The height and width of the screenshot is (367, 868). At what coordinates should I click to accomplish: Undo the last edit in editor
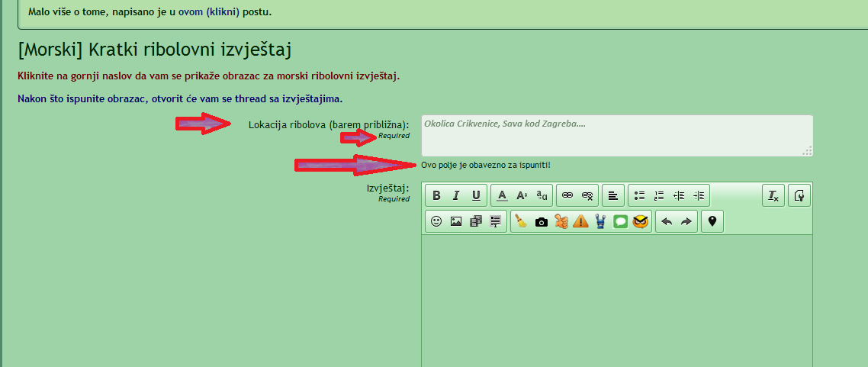[x=667, y=221]
